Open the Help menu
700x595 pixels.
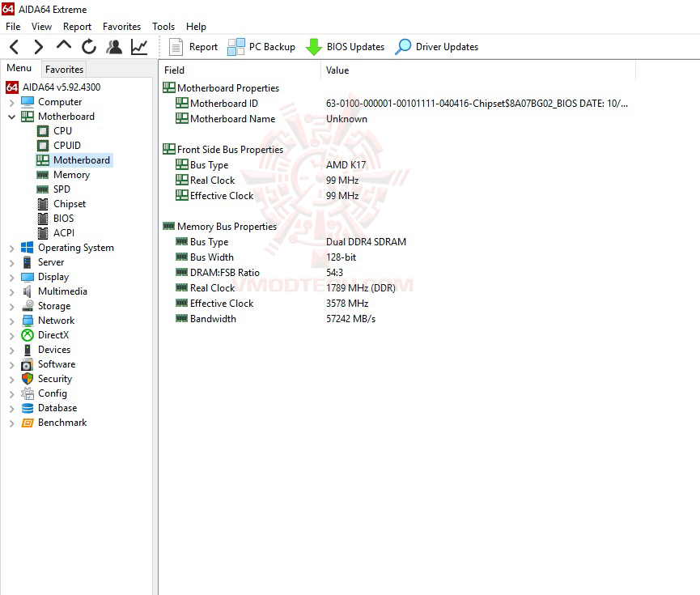[x=196, y=27]
